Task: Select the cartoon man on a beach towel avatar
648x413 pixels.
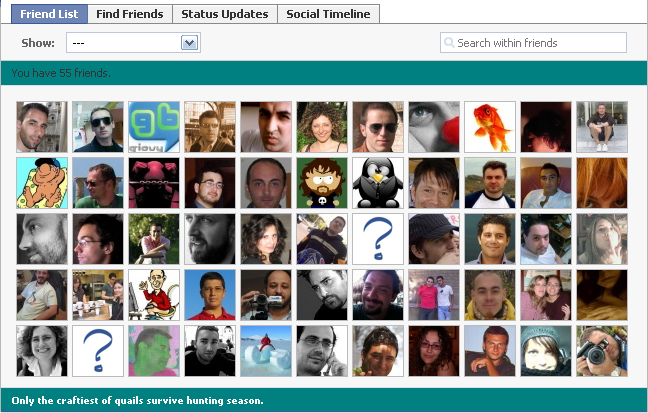Action: [x=42, y=183]
